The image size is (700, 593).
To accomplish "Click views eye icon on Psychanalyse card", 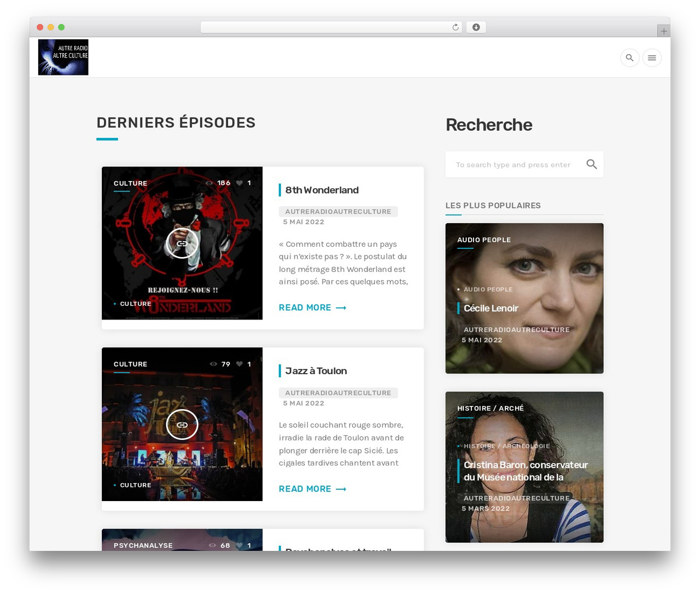I will coord(212,545).
